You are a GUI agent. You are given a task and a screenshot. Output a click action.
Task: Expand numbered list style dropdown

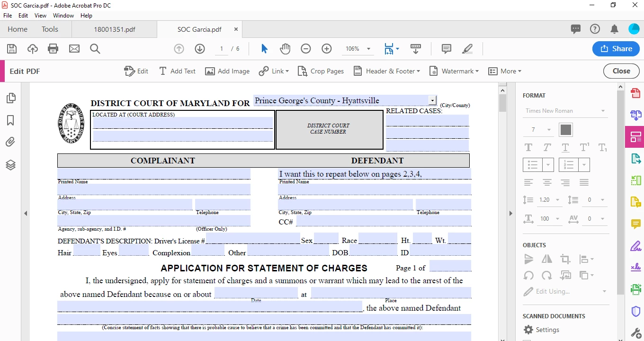584,165
